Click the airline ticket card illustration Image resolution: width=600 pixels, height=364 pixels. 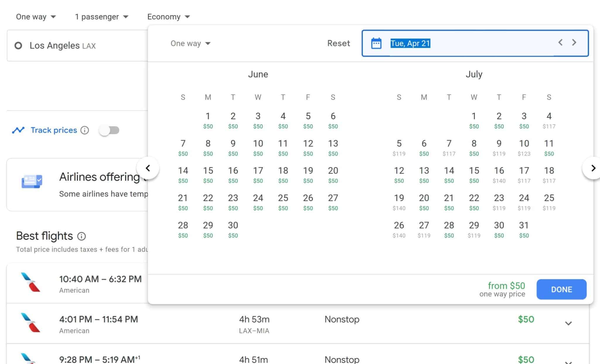[x=32, y=182]
